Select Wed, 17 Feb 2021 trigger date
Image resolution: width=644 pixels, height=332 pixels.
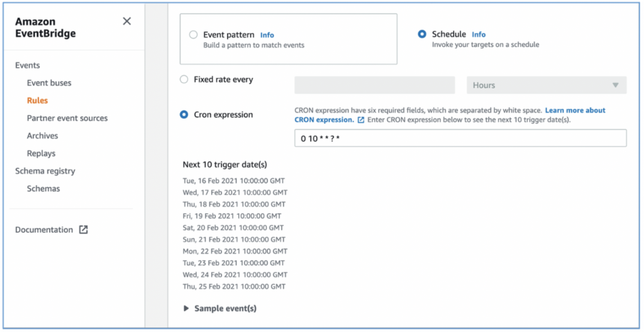[235, 192]
